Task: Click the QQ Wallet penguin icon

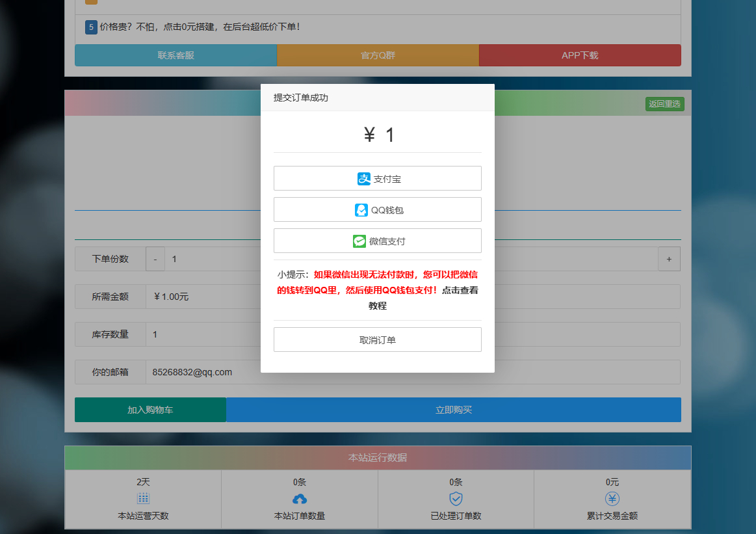Action: point(361,210)
